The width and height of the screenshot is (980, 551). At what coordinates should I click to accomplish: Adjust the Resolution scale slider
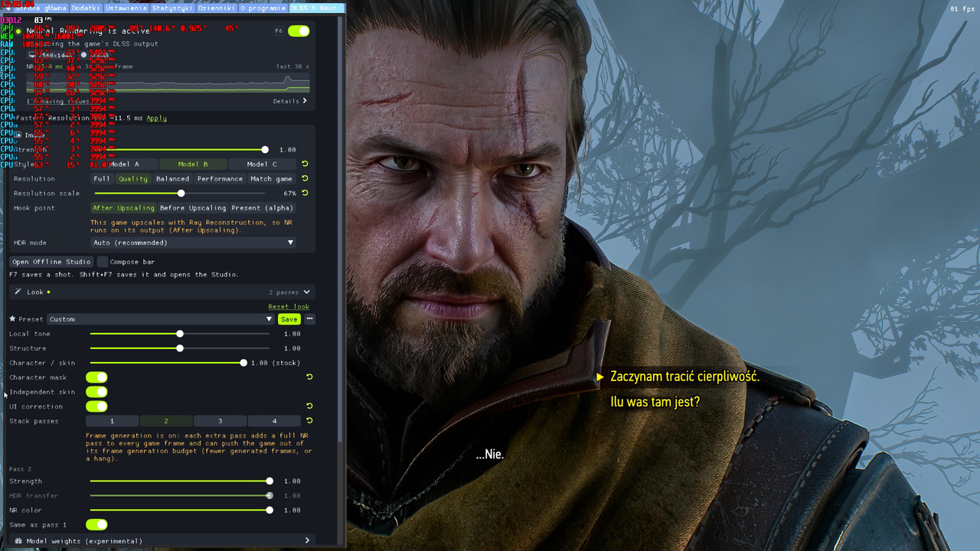coord(181,193)
